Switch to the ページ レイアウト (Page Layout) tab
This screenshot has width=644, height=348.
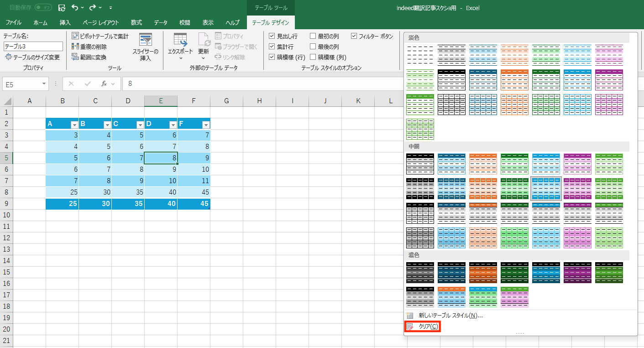tap(101, 22)
